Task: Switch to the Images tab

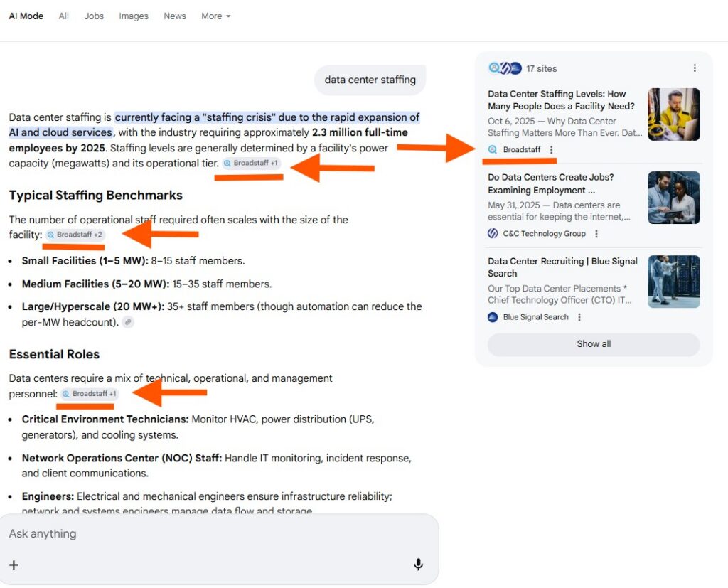Action: 134,16
